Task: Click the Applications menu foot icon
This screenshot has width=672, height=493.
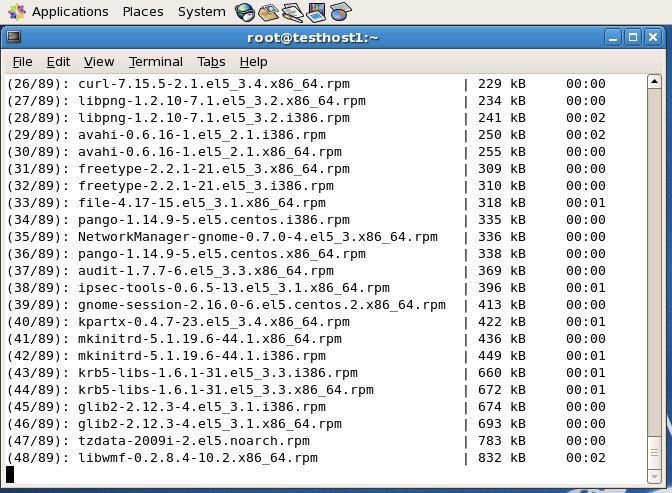Action: click(14, 12)
